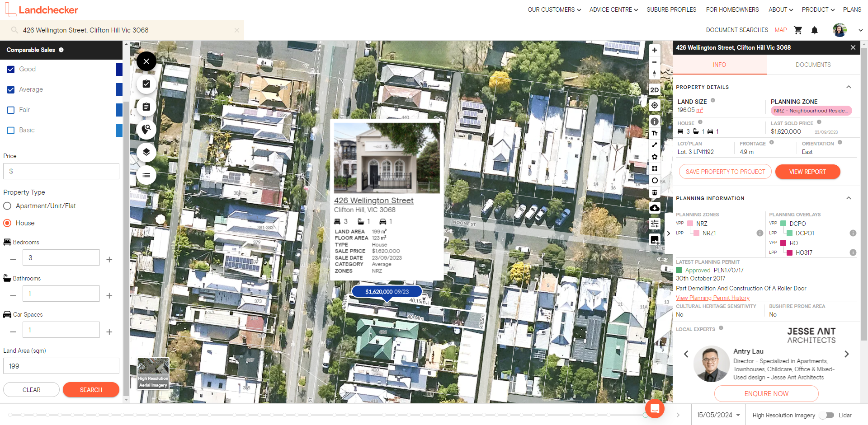The width and height of the screenshot is (868, 425).
Task: Select the rectangle drawing tool
Action: (x=654, y=168)
